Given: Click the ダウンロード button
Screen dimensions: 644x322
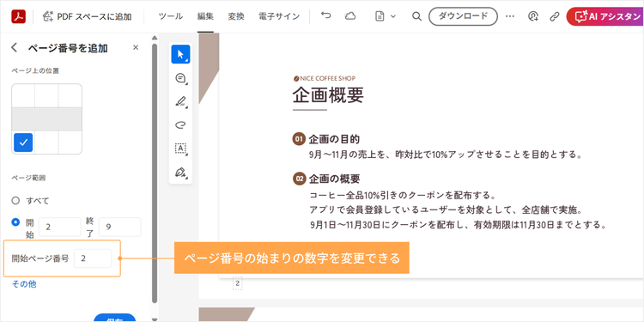Looking at the screenshot, I should click(x=464, y=16).
